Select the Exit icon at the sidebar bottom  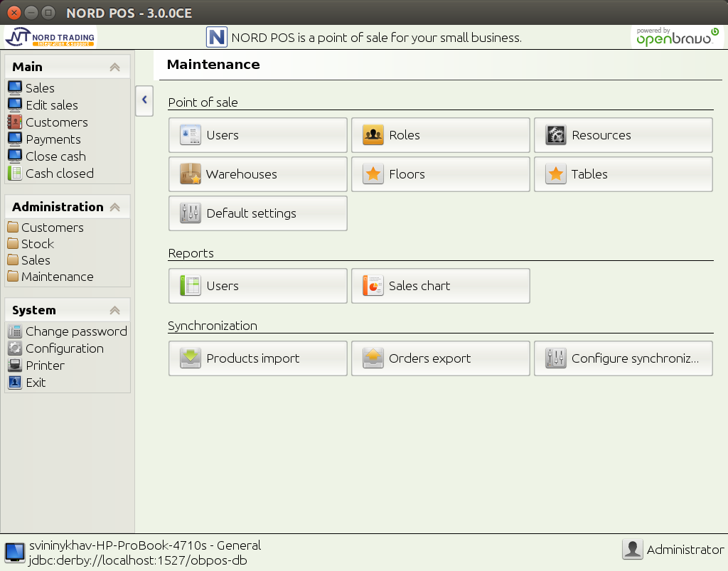tap(15, 382)
